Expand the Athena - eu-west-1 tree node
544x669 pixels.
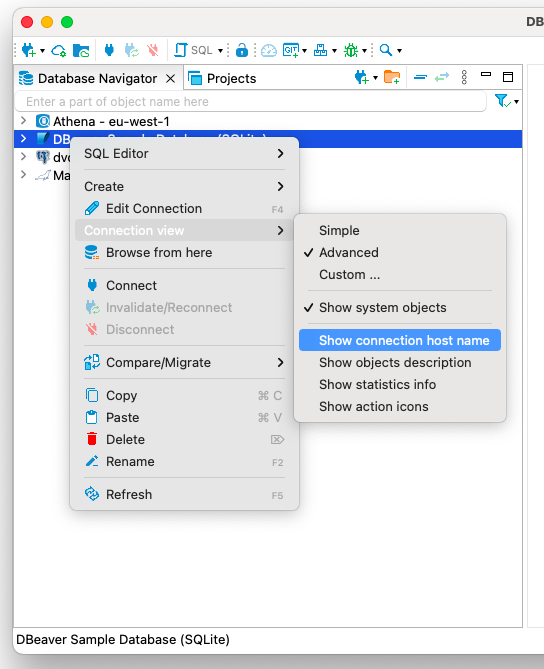pyautogui.click(x=24, y=121)
